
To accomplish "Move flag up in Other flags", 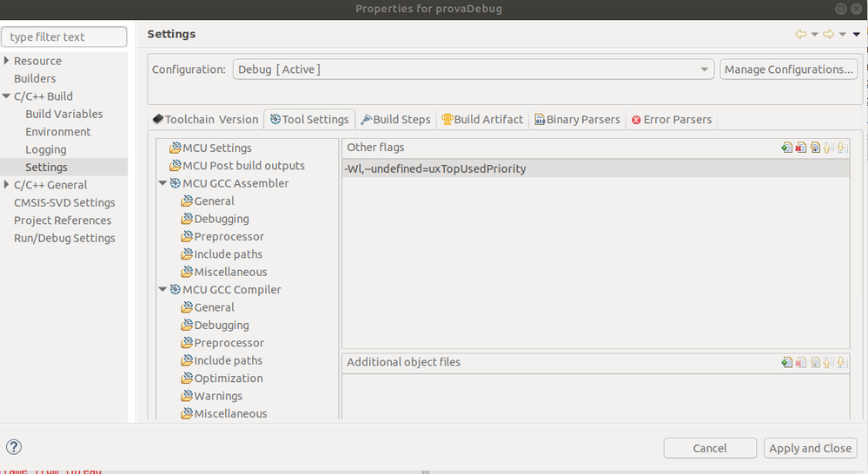I will 827,147.
